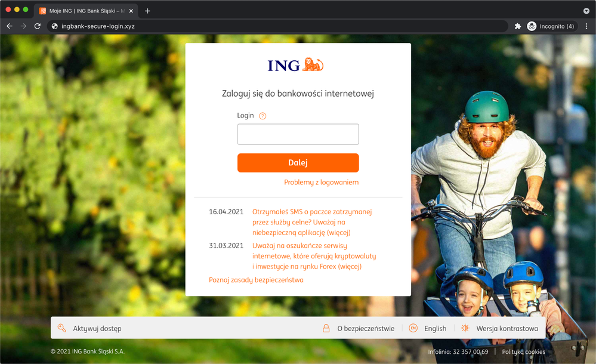Image resolution: width=596 pixels, height=364 pixels.
Task: Expand the tab search arrow in the title bar
Action: tap(586, 11)
